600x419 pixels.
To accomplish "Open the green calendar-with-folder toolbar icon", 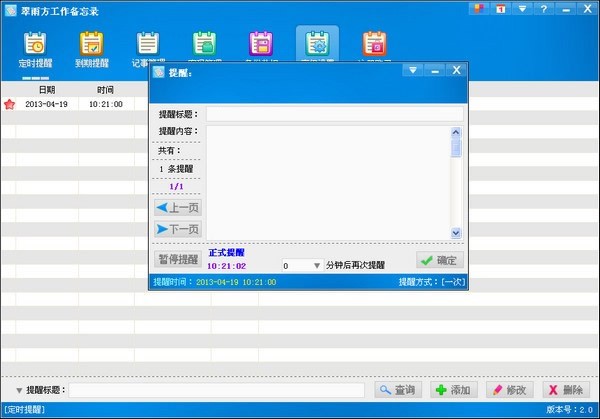I will 205,44.
